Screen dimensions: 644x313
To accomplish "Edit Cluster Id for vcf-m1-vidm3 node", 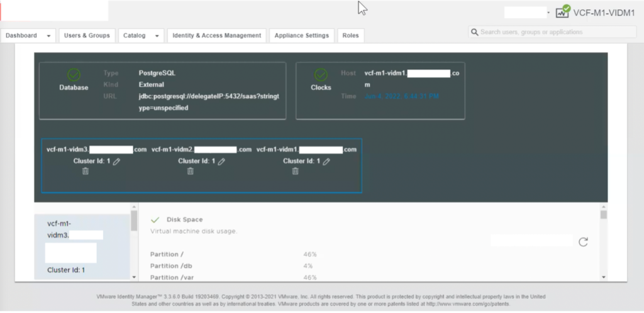I will coord(116,162).
